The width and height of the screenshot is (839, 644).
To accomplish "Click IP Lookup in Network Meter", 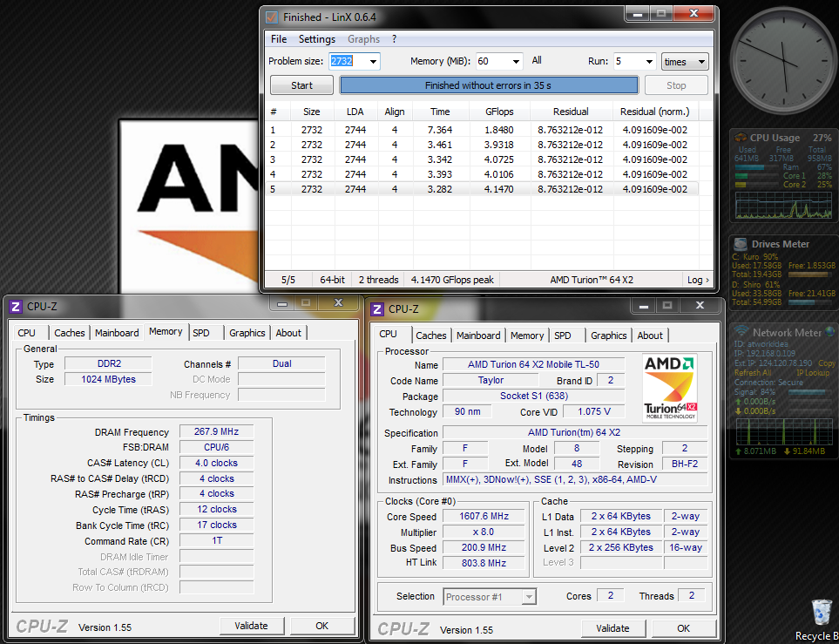I will 812,372.
